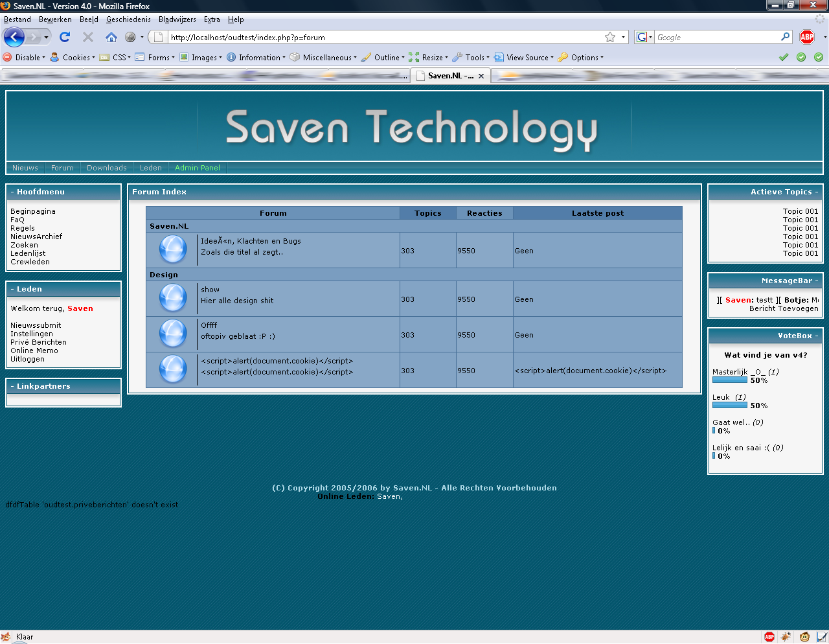Select the Saven.NL browser tab
The image size is (829, 644).
[450, 76]
